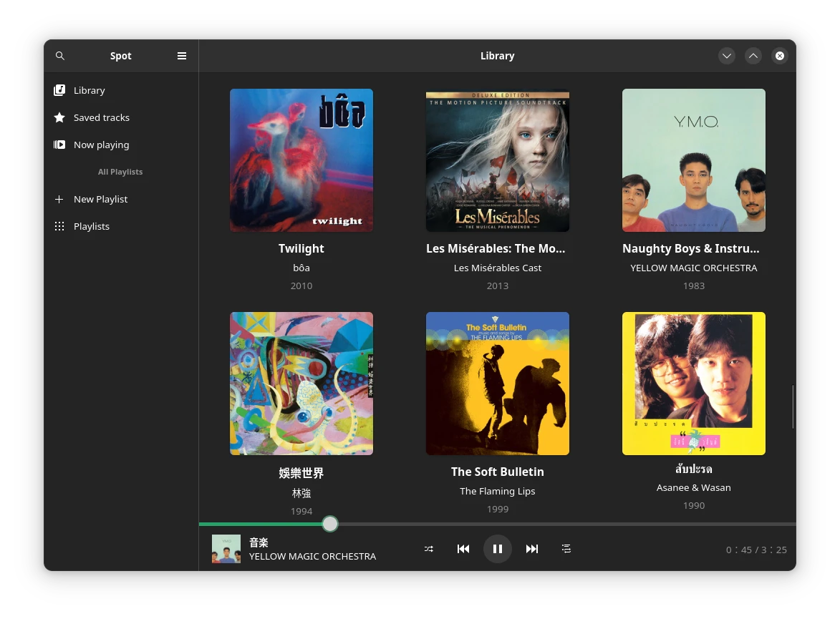Skip to the previous track
This screenshot has width=840, height=619.
463,549
